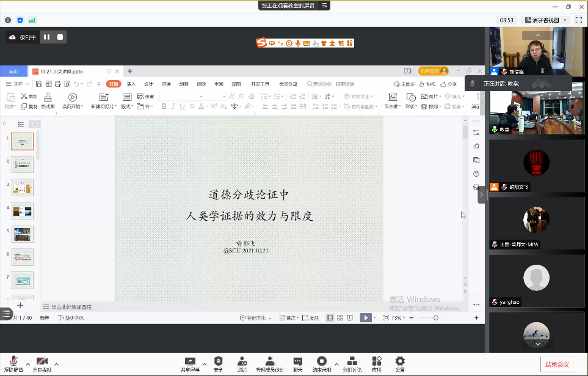Click the Invite (邀请) icon
Viewport: 588px width, 376px height.
pos(242,362)
